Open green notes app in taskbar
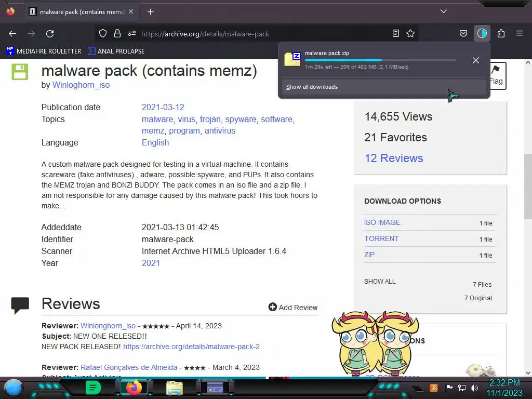The height and width of the screenshot is (399, 532). click(x=93, y=388)
